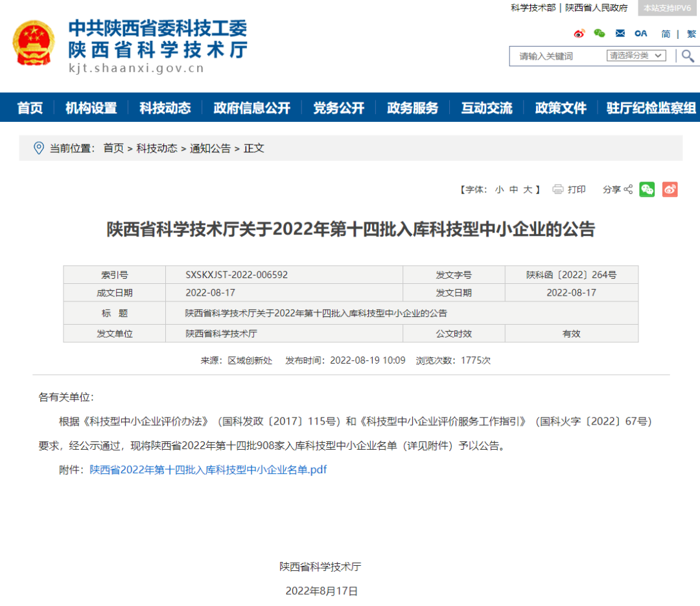The height and width of the screenshot is (606, 700).
Task: Go to 机构设置 in navigation bar
Action: (x=91, y=108)
